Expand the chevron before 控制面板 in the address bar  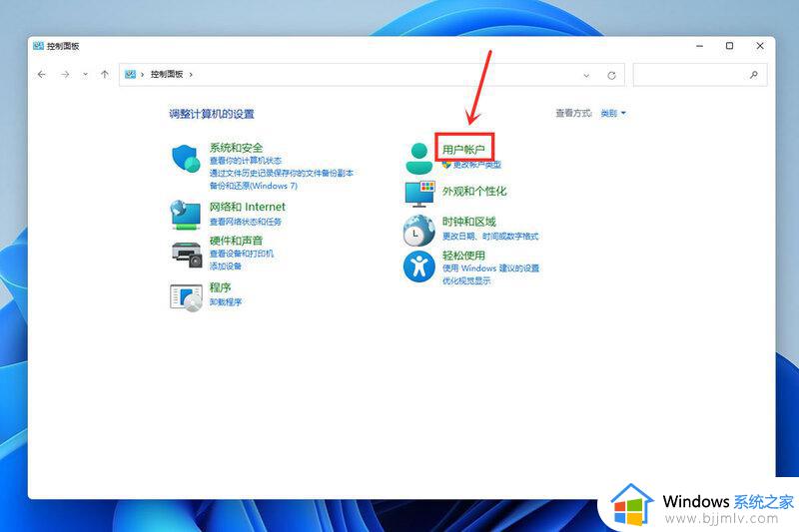tap(142, 74)
